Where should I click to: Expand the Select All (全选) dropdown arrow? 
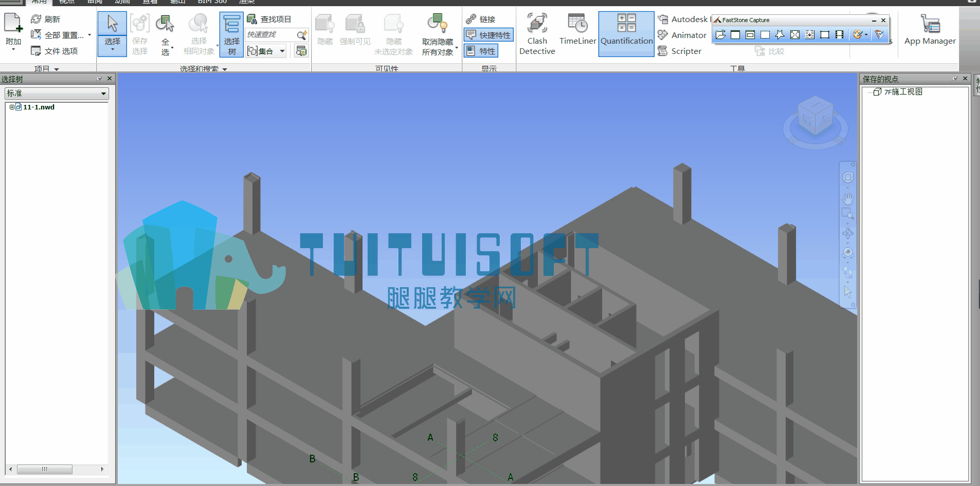click(x=172, y=49)
